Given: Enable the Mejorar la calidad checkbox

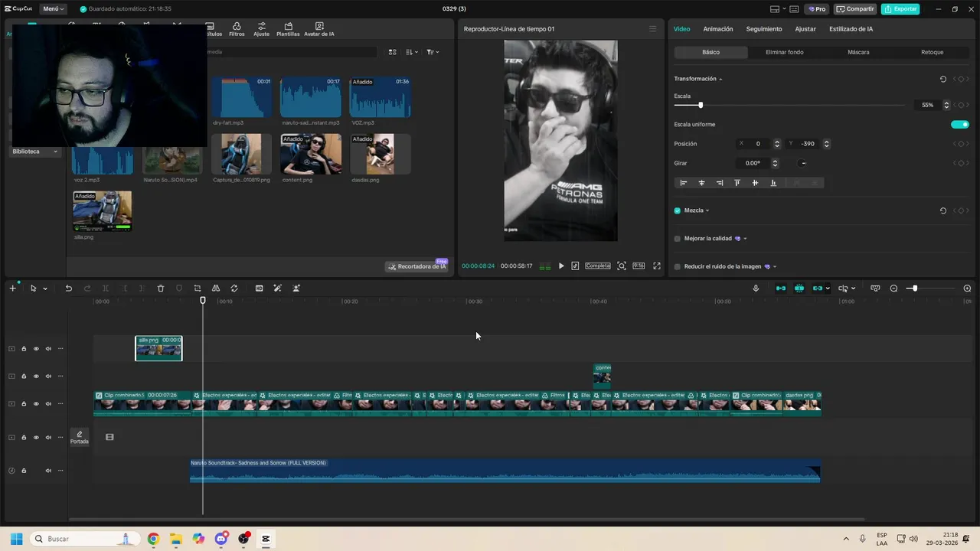Looking at the screenshot, I should pyautogui.click(x=678, y=239).
